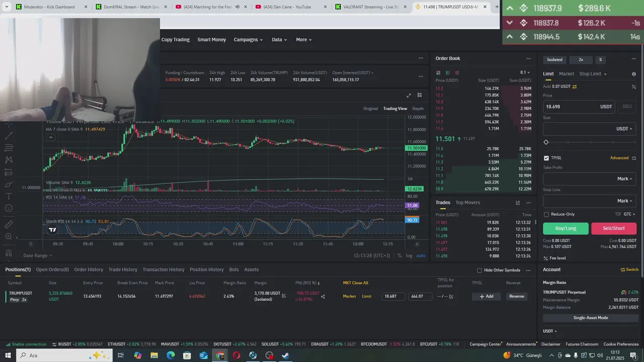Image resolution: width=644 pixels, height=362 pixels.
Task: Select the brush drawing tool
Action: coord(9,184)
